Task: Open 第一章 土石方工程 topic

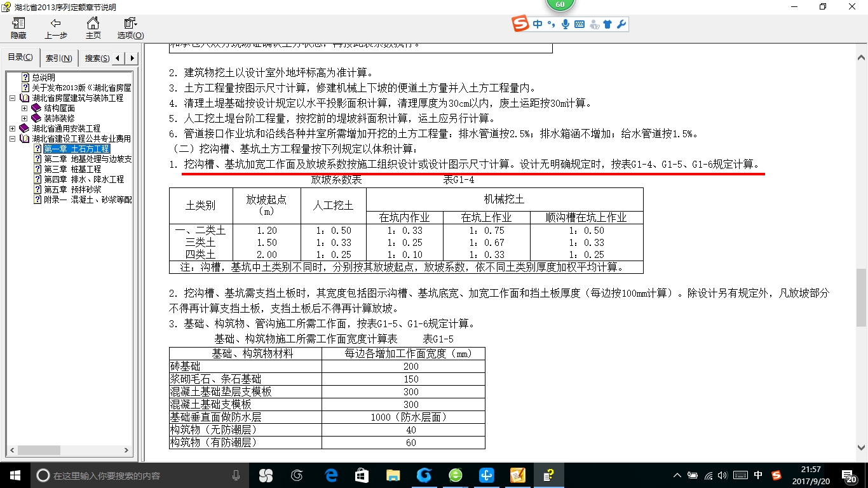Action: (77, 149)
